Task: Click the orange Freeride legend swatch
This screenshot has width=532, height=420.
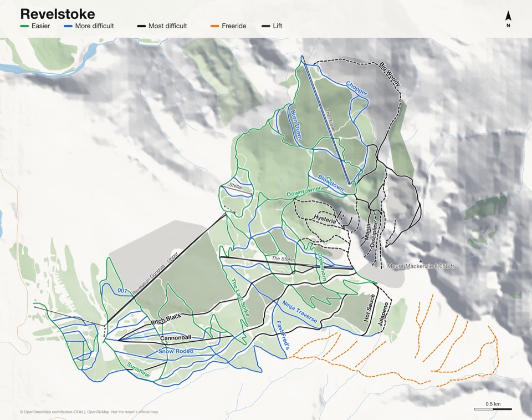Action: [215, 26]
